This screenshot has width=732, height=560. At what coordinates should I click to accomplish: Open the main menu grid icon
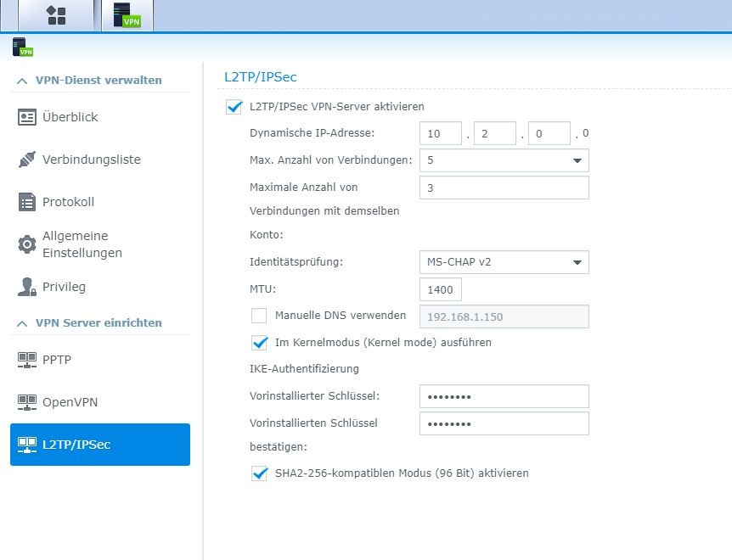[x=56, y=15]
